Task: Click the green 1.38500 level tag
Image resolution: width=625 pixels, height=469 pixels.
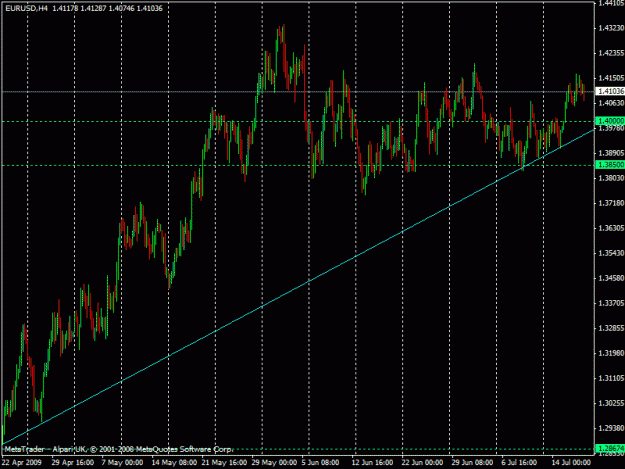Action: pyautogui.click(x=610, y=165)
